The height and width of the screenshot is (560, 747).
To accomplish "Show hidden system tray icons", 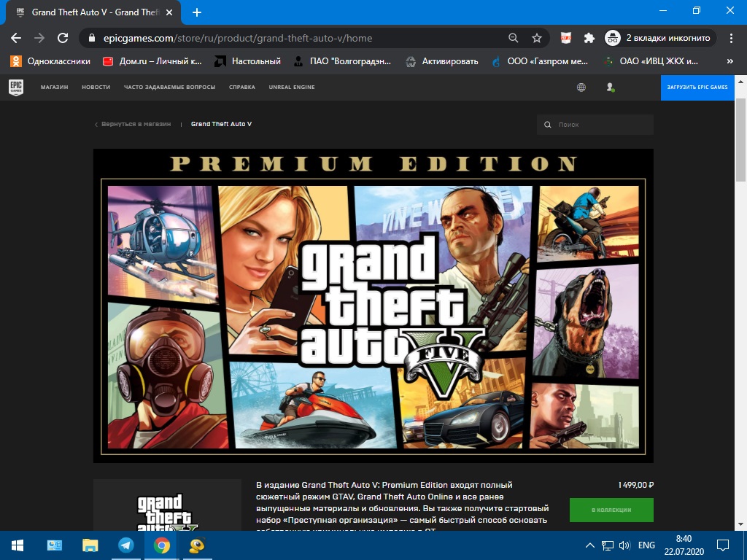I will point(589,545).
